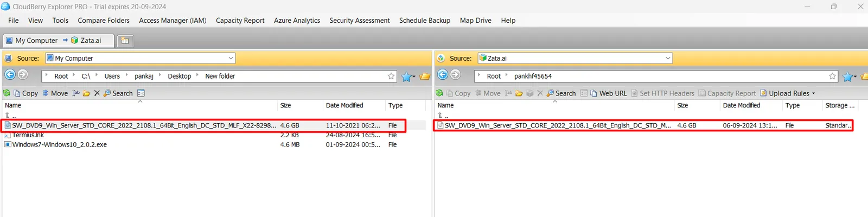This screenshot has height=217, width=868.
Task: Open Set HTTP Headers
Action: click(x=662, y=93)
